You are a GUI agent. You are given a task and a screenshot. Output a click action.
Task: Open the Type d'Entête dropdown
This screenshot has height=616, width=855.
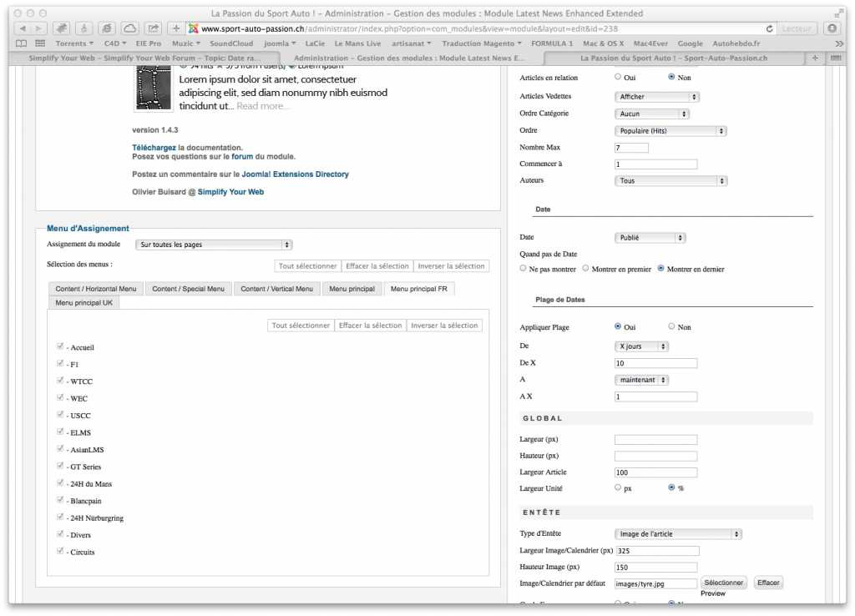pos(678,534)
